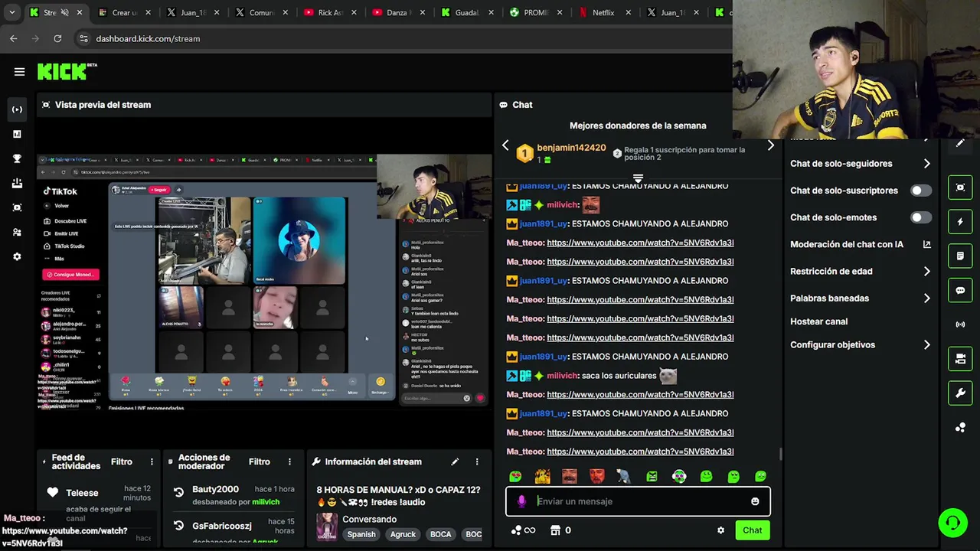980x551 pixels.
Task: Click the green headset support button
Action: 953,523
